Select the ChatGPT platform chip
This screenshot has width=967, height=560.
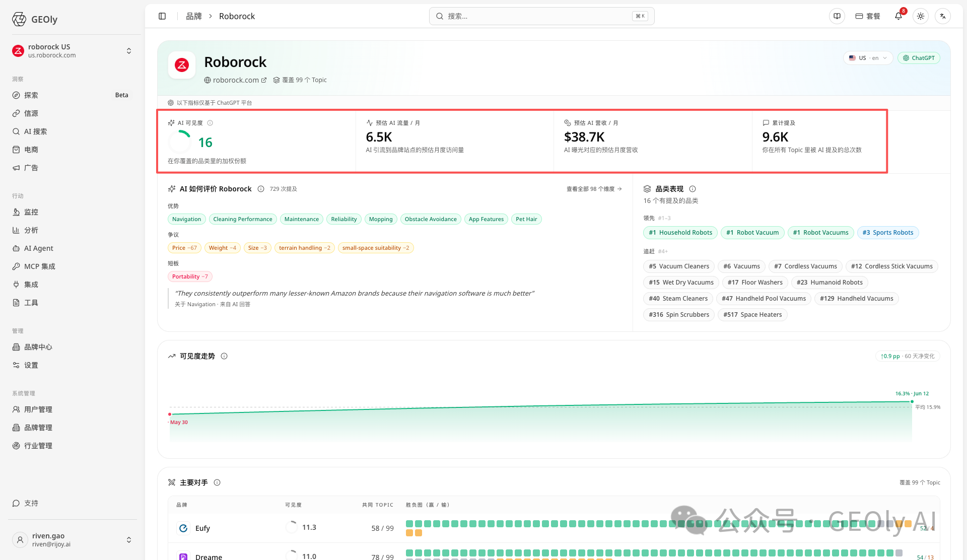(919, 58)
